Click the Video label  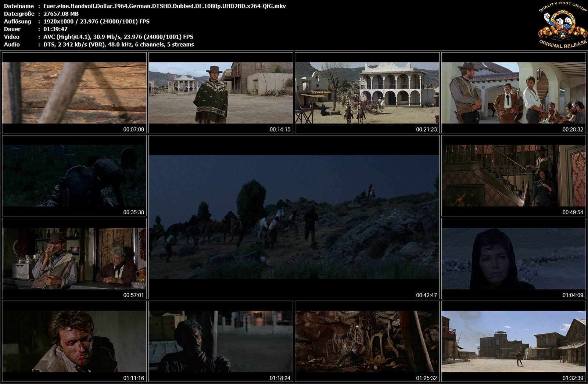11,37
